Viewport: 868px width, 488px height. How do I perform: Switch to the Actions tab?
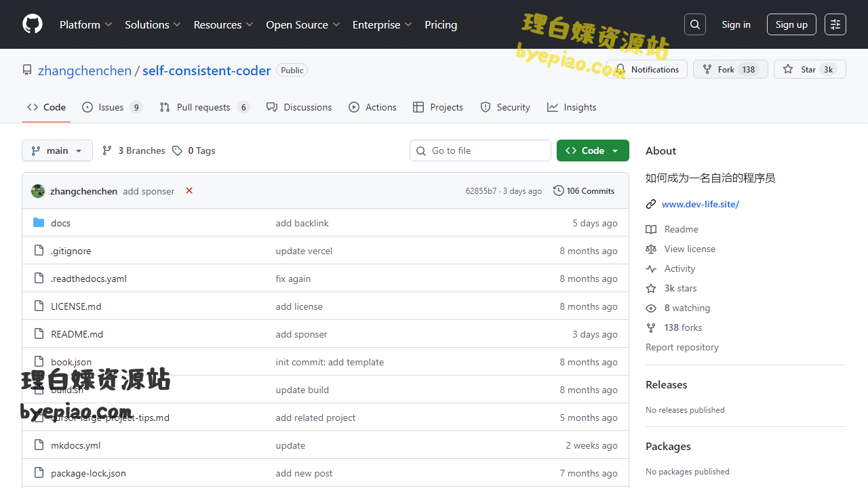pyautogui.click(x=372, y=107)
